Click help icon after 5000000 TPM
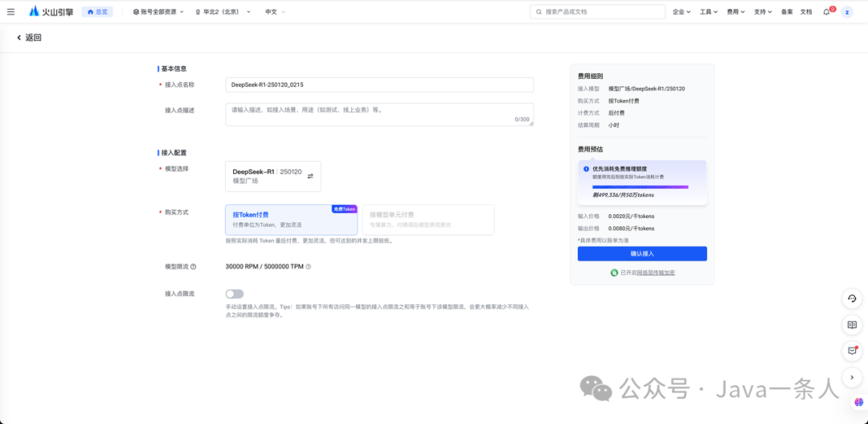Screen dimensions: 868x424 click(309, 266)
